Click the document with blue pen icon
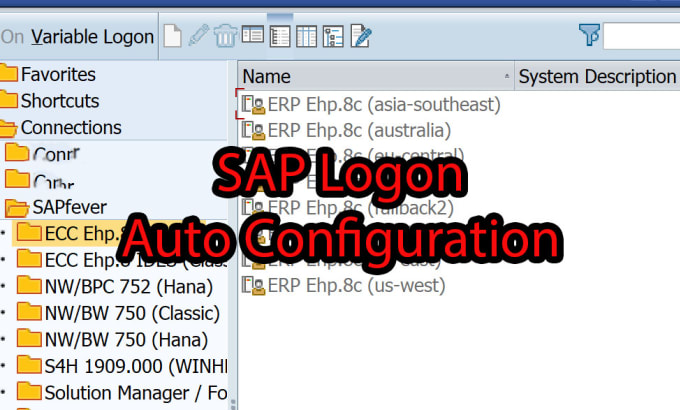The height and width of the screenshot is (410, 680). pyautogui.click(x=361, y=36)
